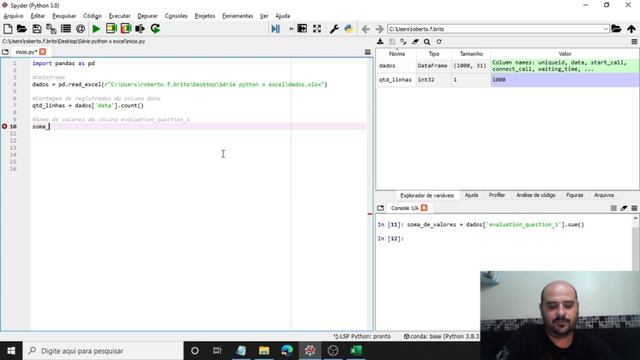Change to the parent directory
Screen dimensions: 640x360
point(631,29)
